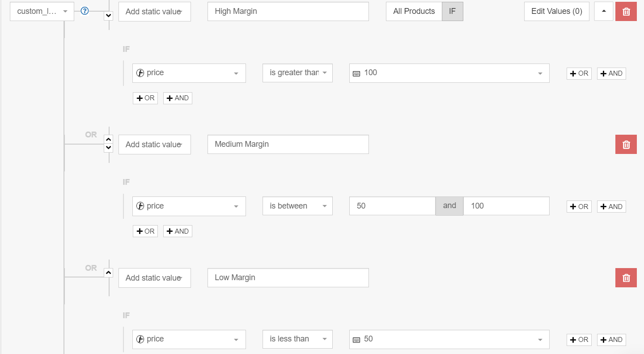Screen dimensions: 644x354
Task: Click the Medium Margin text field
Action: 288,145
